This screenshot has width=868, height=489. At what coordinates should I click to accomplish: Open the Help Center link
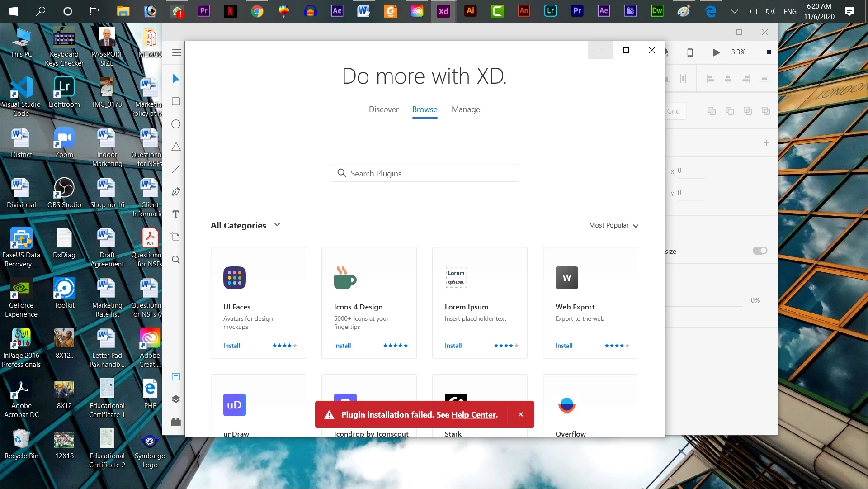pyautogui.click(x=473, y=415)
